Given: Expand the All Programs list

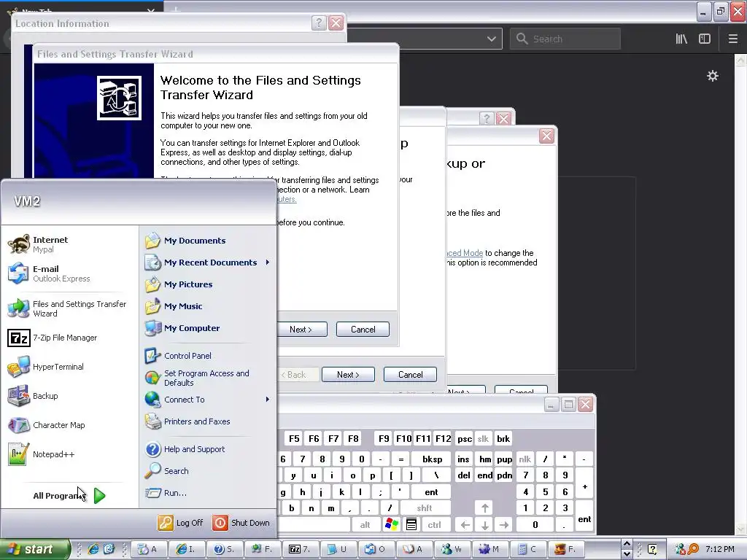Looking at the screenshot, I should (x=69, y=496).
